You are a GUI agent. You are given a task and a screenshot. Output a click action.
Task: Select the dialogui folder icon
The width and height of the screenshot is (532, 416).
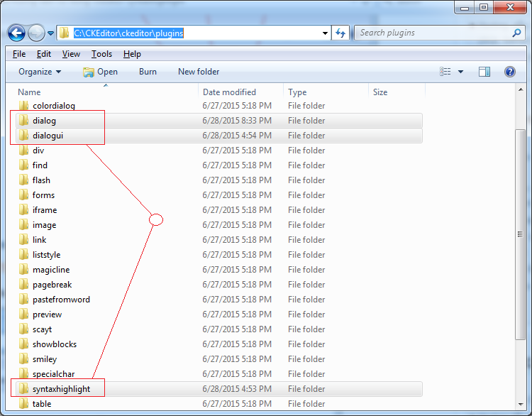[23, 135]
